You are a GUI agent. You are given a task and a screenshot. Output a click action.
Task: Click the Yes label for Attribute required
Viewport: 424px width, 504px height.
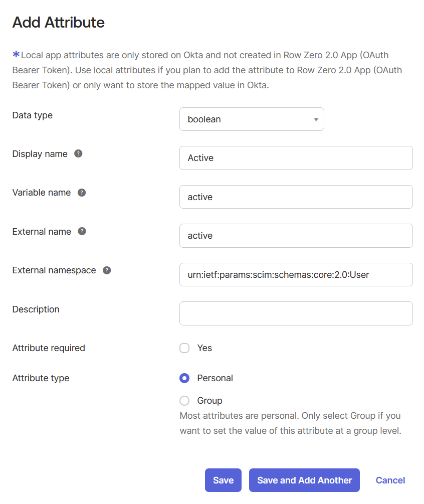[204, 348]
